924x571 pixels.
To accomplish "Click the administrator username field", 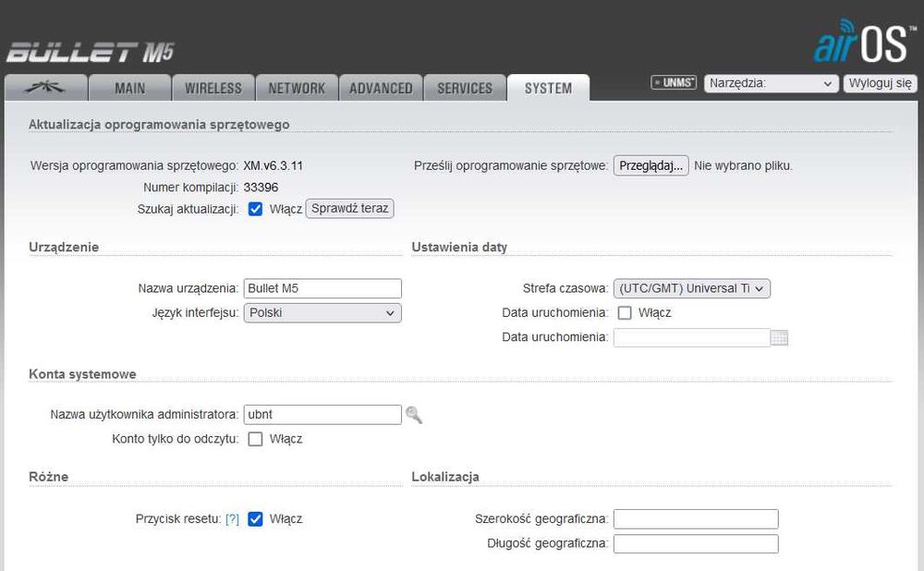I will [322, 414].
